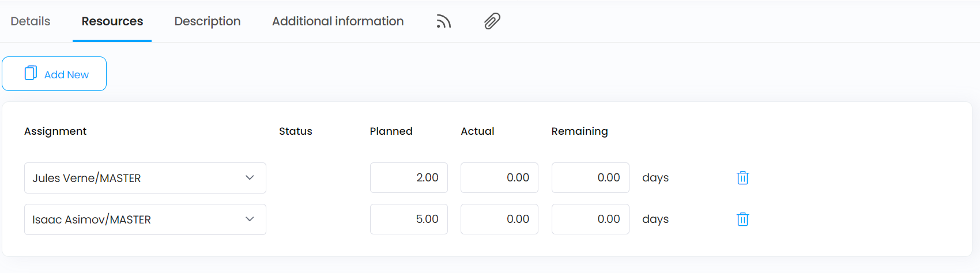Click the Planned field showing 2.00
980x273 pixels.
coord(409,178)
